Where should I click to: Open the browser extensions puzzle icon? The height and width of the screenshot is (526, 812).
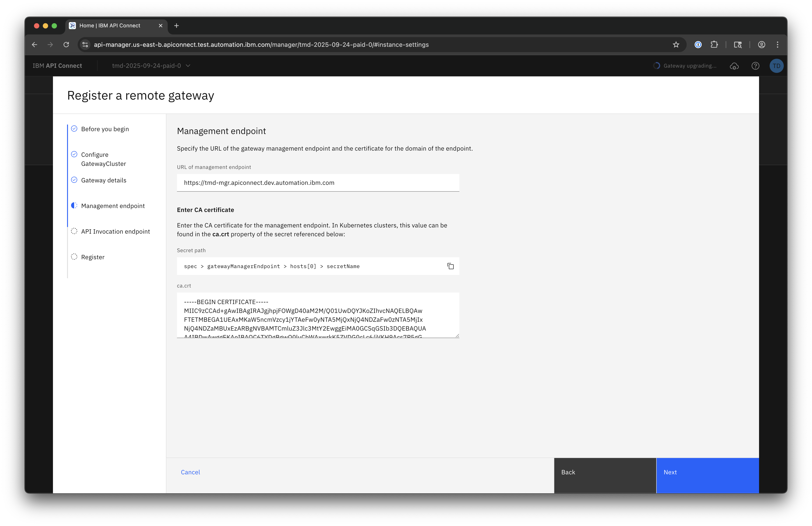(714, 45)
